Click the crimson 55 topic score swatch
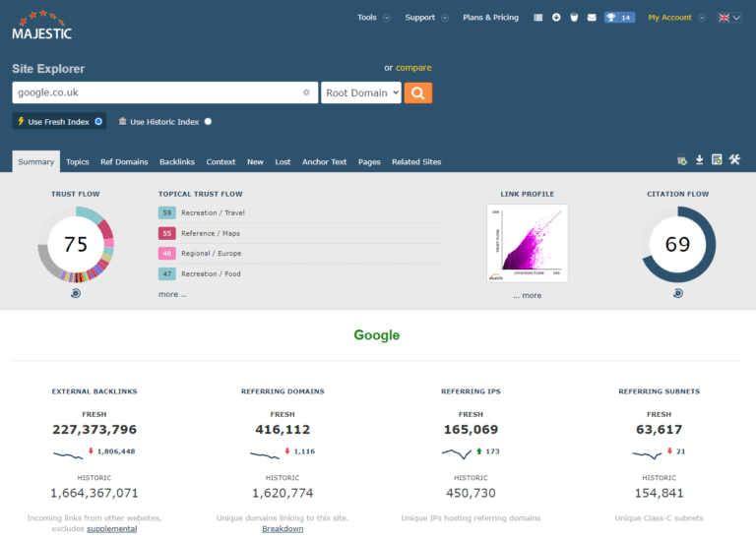Viewport: 756px width, 539px height. [x=166, y=233]
